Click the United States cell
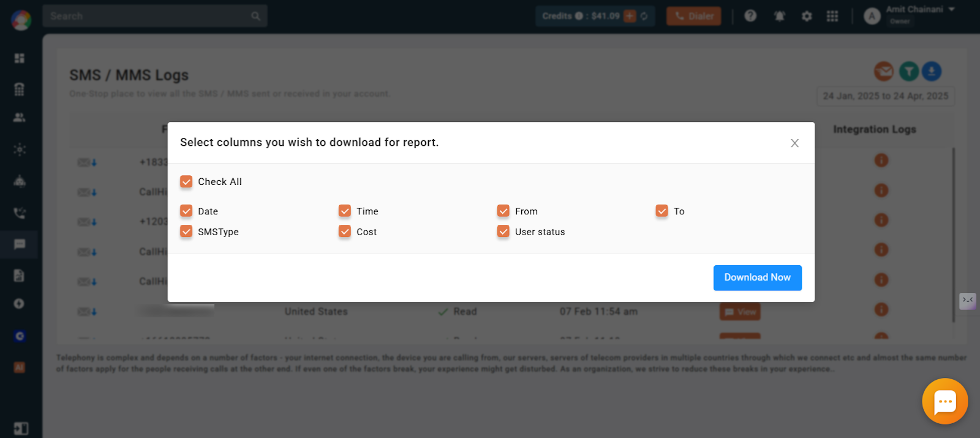 coord(316,312)
